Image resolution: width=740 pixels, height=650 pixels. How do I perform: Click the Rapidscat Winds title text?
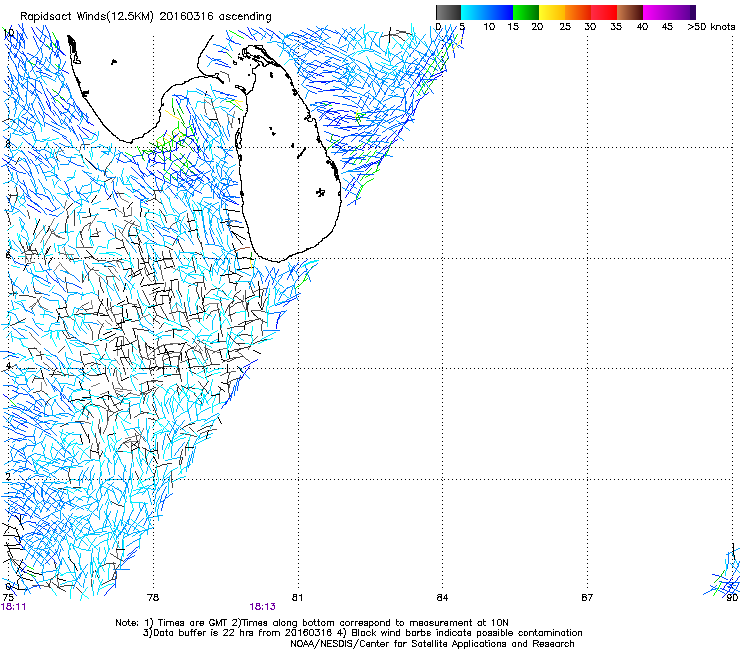click(x=145, y=17)
